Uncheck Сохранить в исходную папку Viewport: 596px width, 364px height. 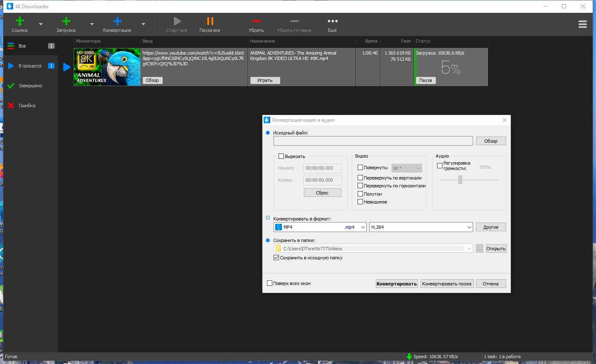[276, 257]
